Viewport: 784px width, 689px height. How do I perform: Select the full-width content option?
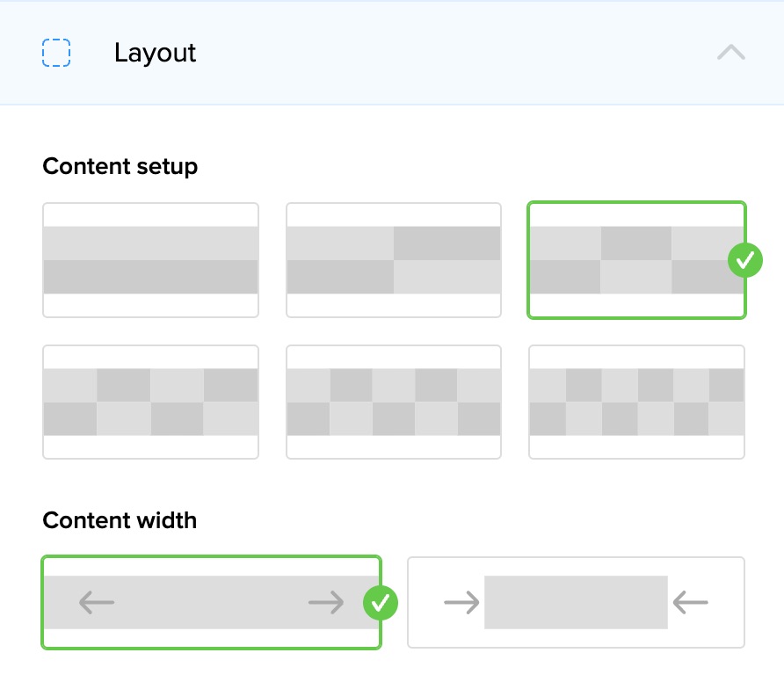pyautogui.click(x=211, y=603)
